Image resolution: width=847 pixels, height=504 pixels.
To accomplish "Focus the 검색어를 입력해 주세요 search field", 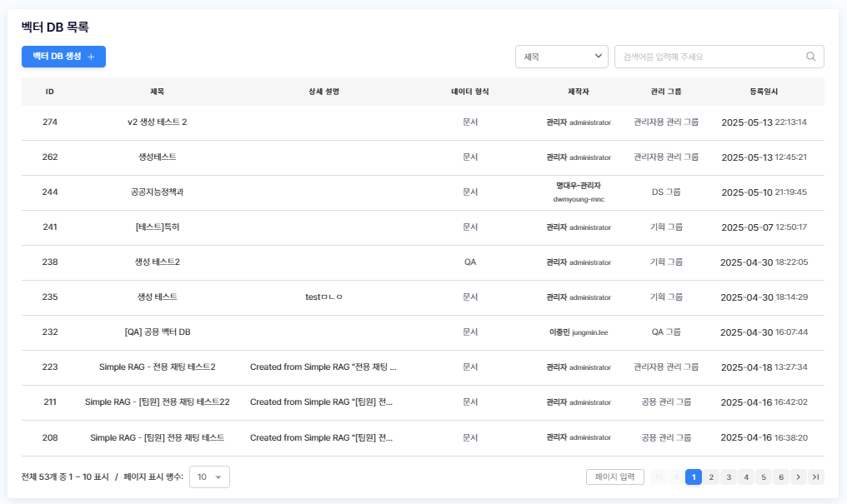I will pos(709,57).
